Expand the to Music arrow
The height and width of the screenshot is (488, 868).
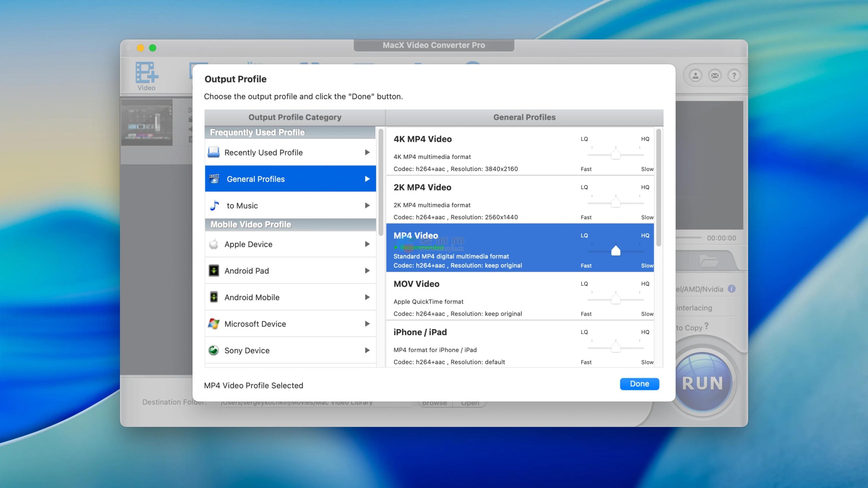(x=367, y=206)
